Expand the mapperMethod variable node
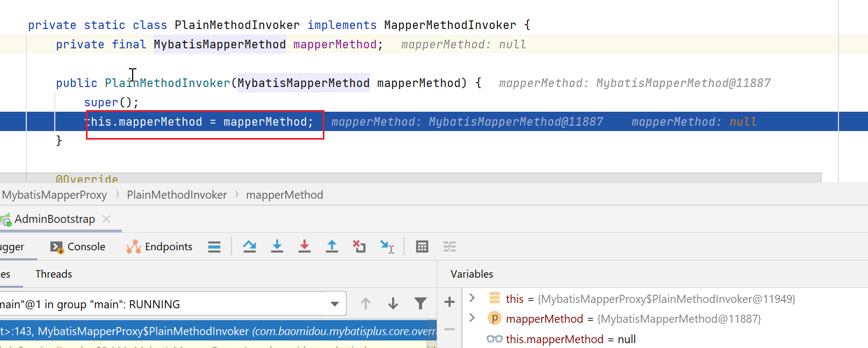This screenshot has height=348, width=868. tap(472, 318)
